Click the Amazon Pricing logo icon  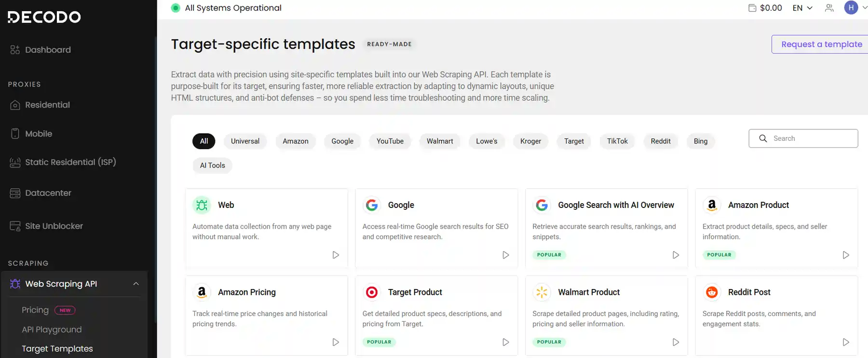coord(202,292)
